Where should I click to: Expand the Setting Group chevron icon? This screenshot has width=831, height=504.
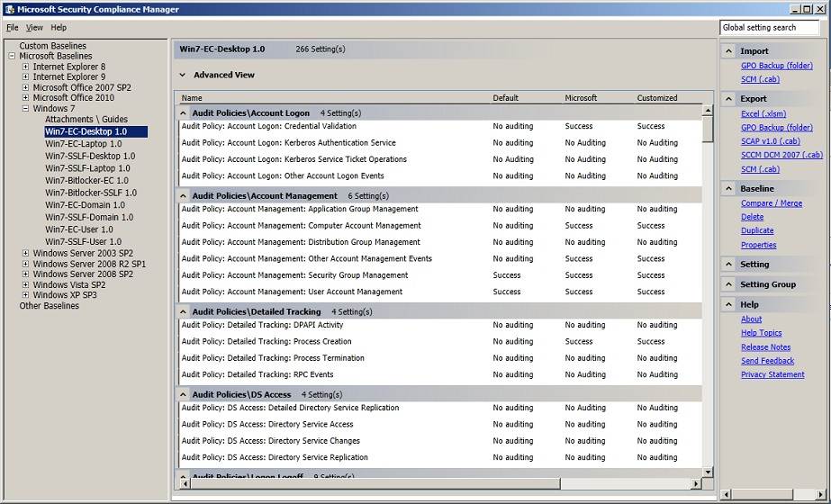[x=729, y=284]
